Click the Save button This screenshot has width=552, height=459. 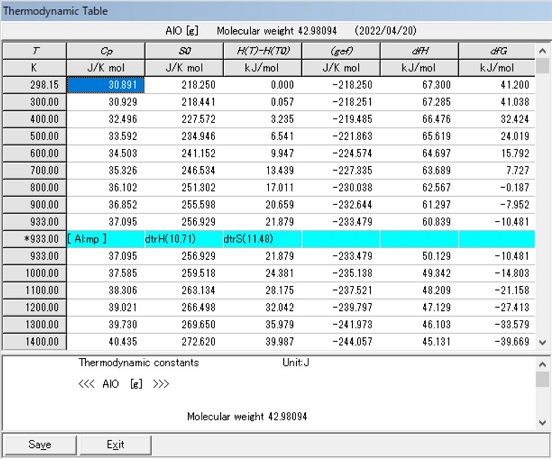point(39,445)
